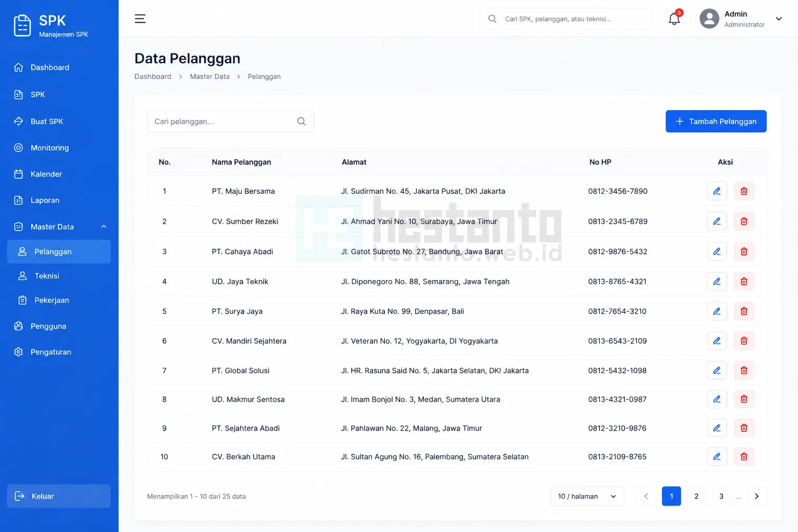Image resolution: width=798 pixels, height=532 pixels.
Task: Open notifications bell icon
Action: tap(674, 19)
